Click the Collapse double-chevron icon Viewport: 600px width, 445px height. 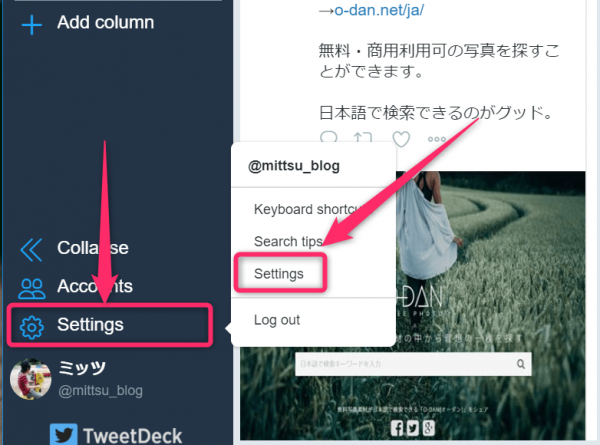tap(31, 250)
